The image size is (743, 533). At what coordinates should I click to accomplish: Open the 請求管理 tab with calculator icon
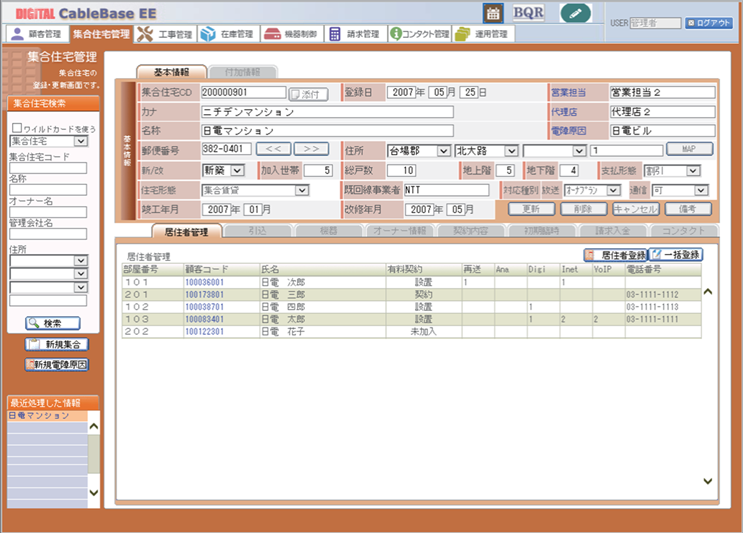coord(355,34)
